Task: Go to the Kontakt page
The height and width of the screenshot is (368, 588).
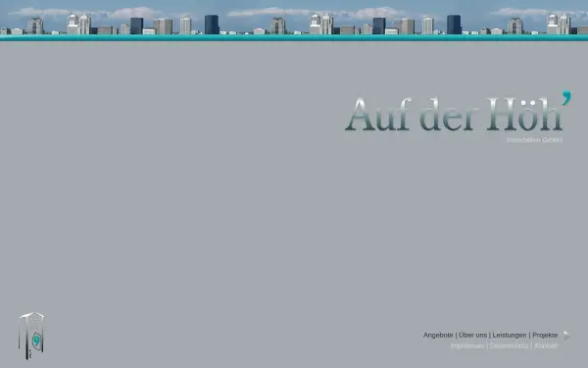Action: click(546, 345)
